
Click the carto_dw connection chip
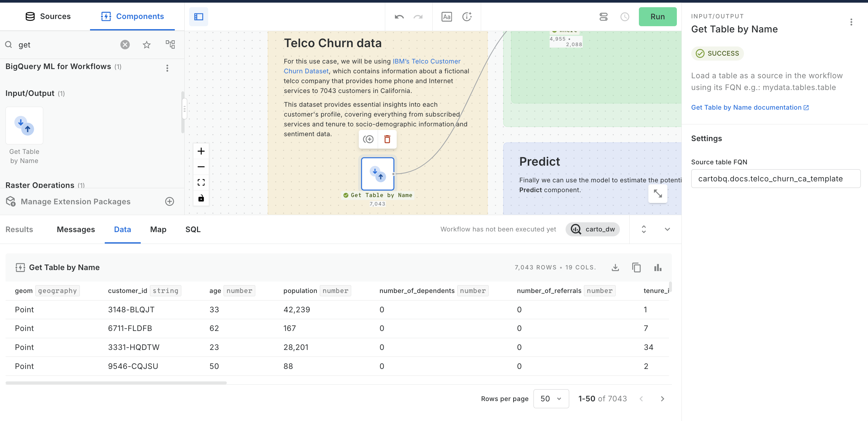[593, 229]
